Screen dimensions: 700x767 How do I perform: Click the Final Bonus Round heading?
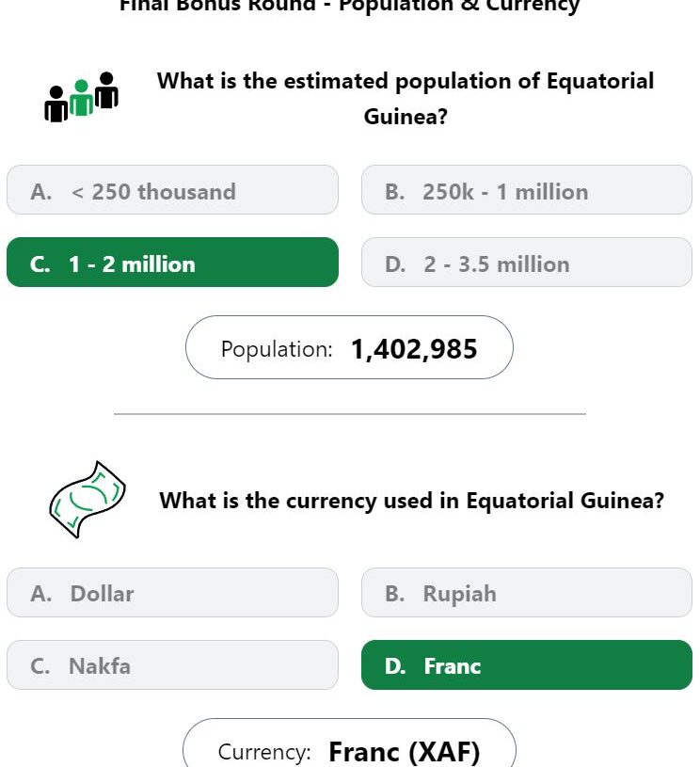349,6
